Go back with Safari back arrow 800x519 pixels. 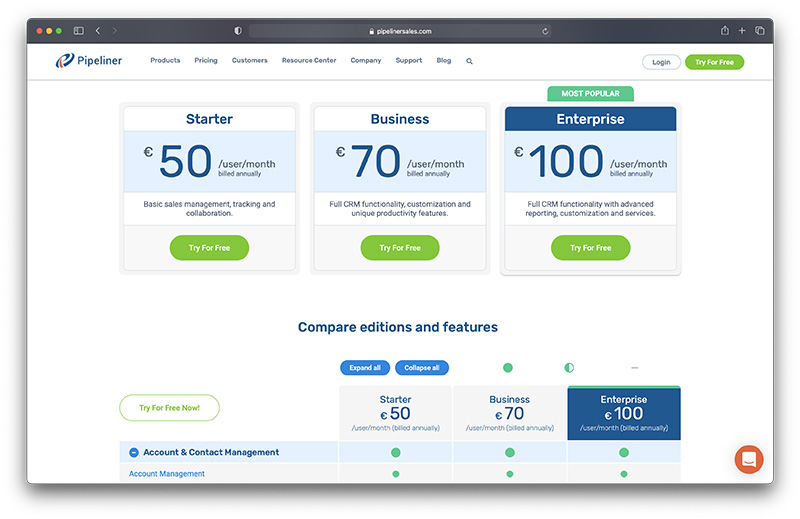[98, 31]
